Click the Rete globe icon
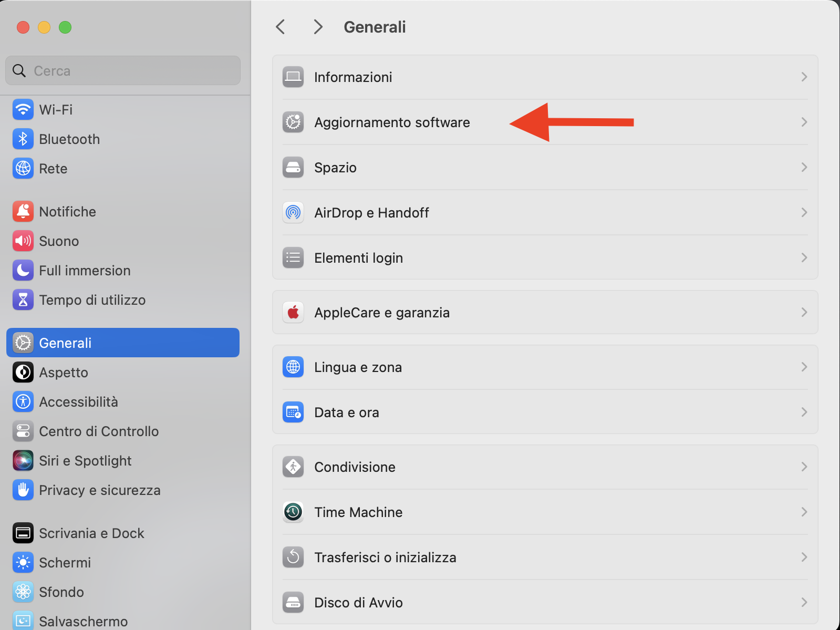This screenshot has width=840, height=630. click(x=23, y=169)
